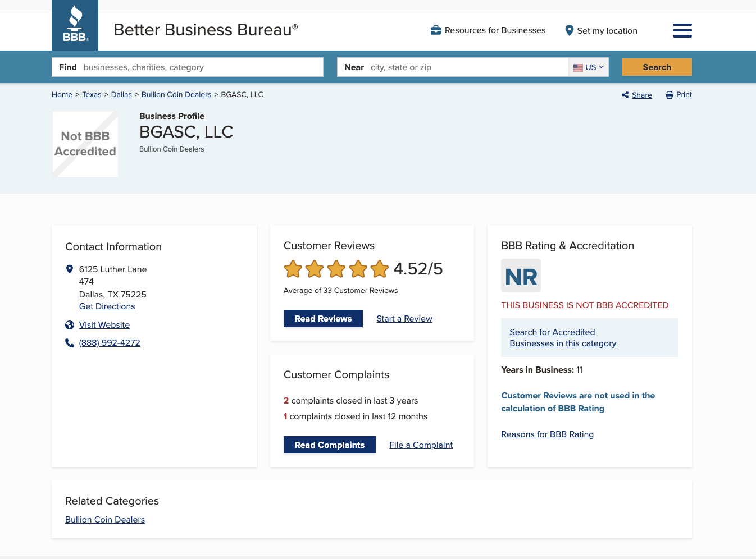This screenshot has width=756, height=559.
Task: Click the Share link
Action: (641, 95)
